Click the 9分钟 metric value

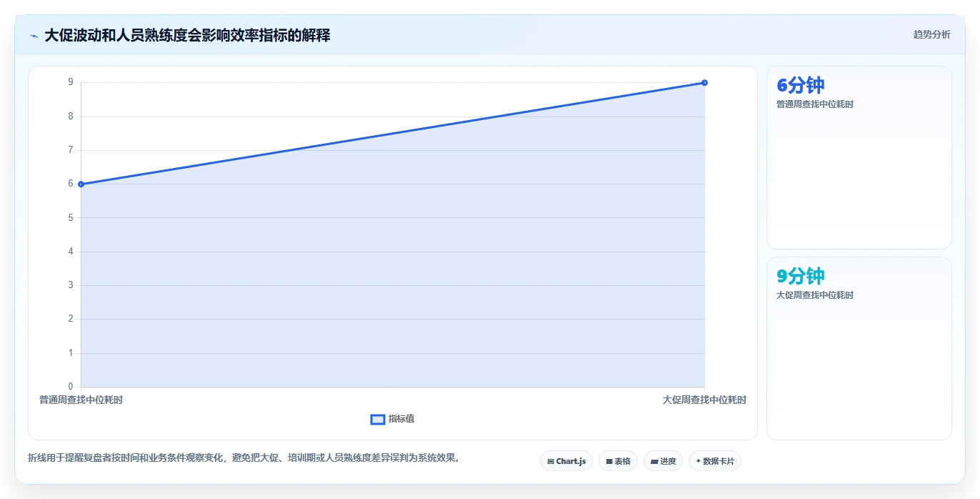pos(800,276)
